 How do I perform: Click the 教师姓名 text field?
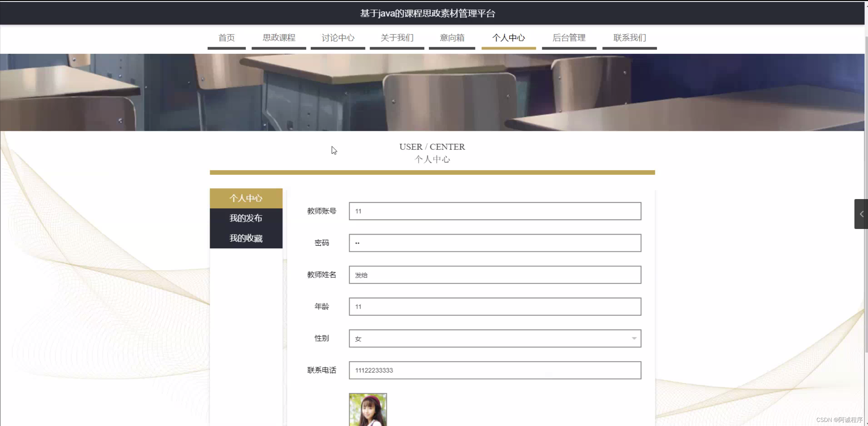[495, 275]
